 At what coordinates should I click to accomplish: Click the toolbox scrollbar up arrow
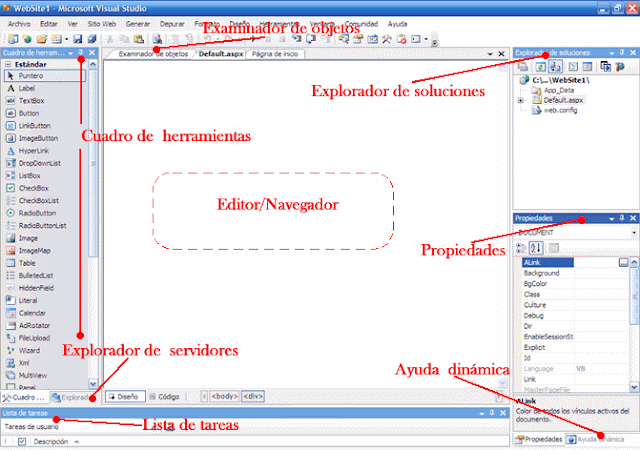pos(93,65)
